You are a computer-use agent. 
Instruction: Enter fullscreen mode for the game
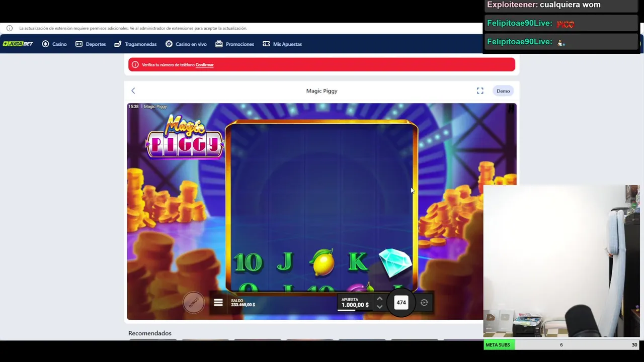tap(480, 91)
